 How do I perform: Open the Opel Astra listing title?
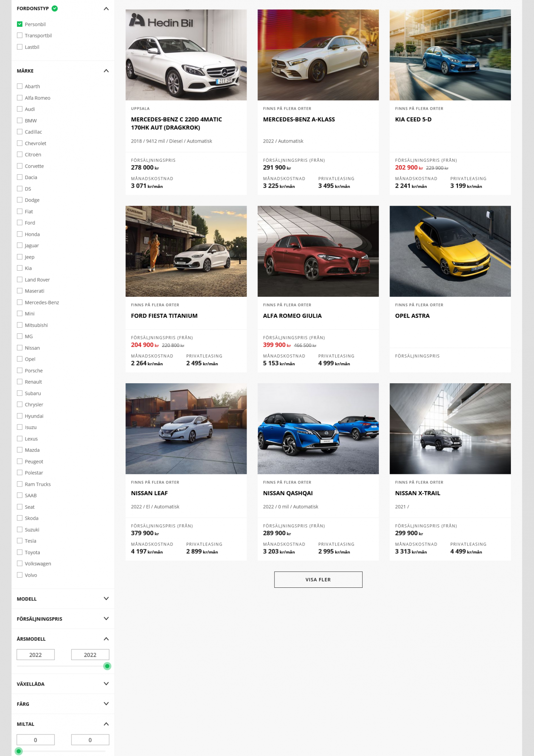tap(412, 316)
